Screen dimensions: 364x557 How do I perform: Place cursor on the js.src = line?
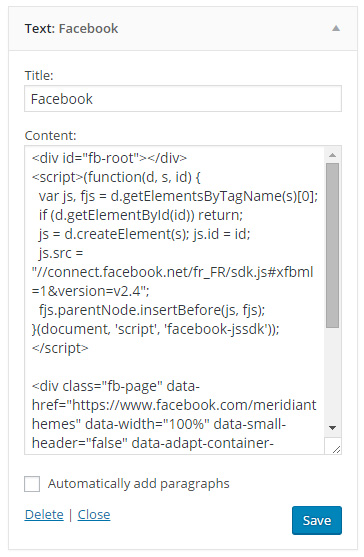tap(61, 253)
